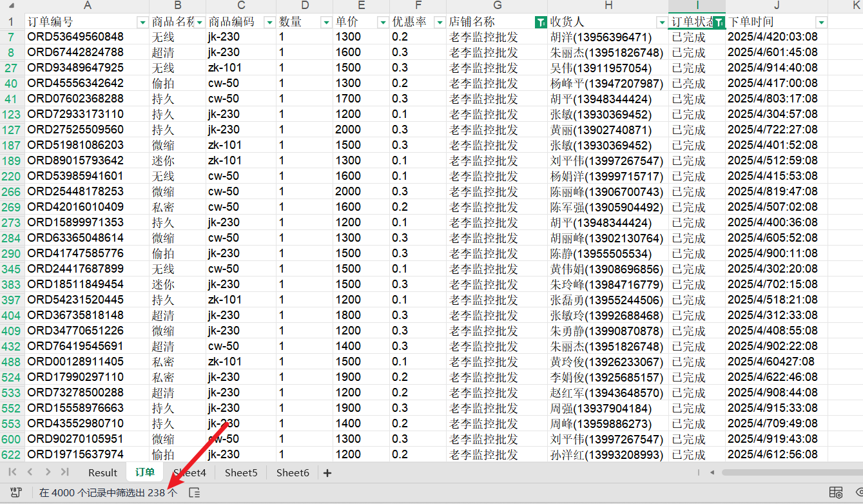
Task: Jump to last sheet tab arrow
Action: pos(64,473)
